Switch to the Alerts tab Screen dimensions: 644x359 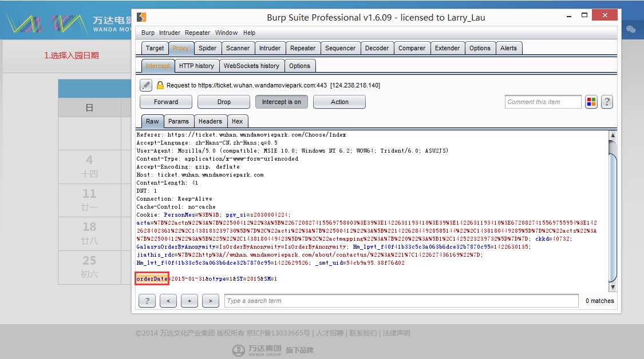point(508,48)
